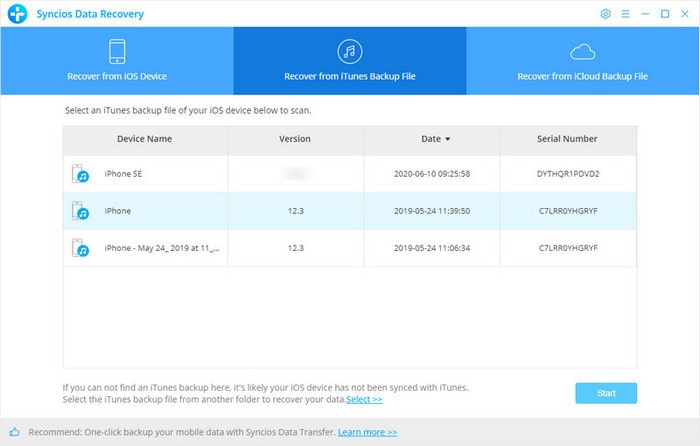Screen dimensions: 700x446
Task: Click the blurred version cell of iPhone SE
Action: (296, 173)
